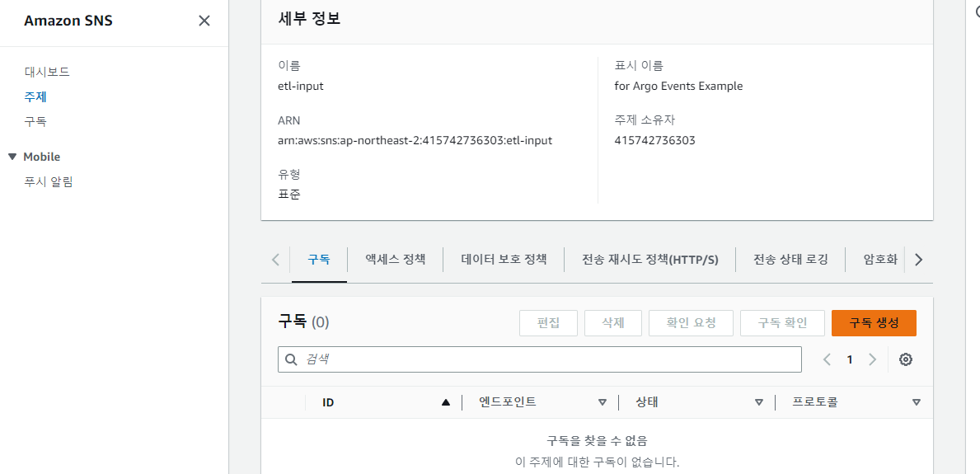The image size is (980, 474).
Task: Select page number 1 in pagination
Action: (850, 359)
